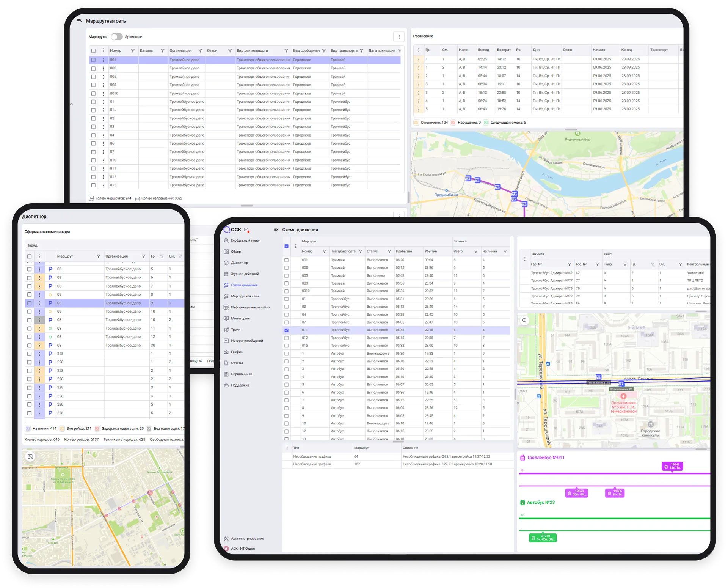Check select-all box in the Маршрутная сеть table
This screenshot has height=588, width=728.
pyautogui.click(x=93, y=51)
